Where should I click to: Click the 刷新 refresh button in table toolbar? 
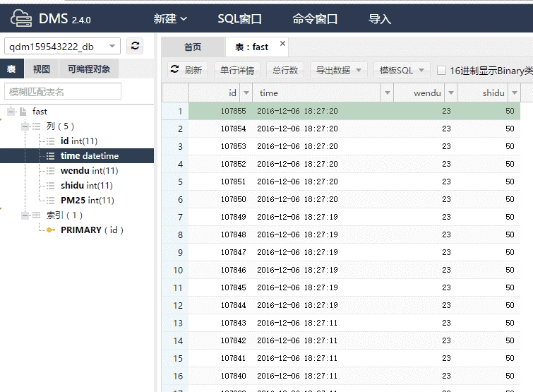186,70
